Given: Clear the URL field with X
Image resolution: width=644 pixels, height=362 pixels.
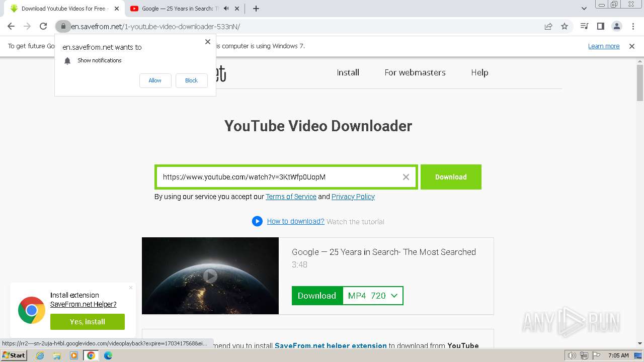Looking at the screenshot, I should (x=406, y=177).
